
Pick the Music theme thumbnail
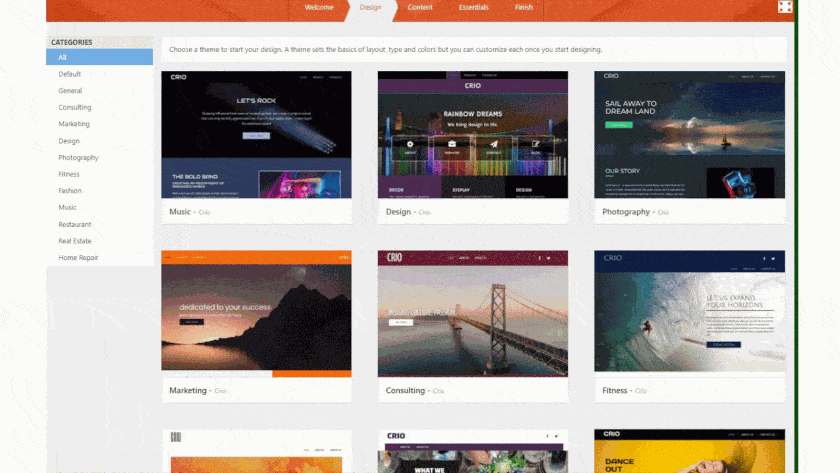[256, 134]
